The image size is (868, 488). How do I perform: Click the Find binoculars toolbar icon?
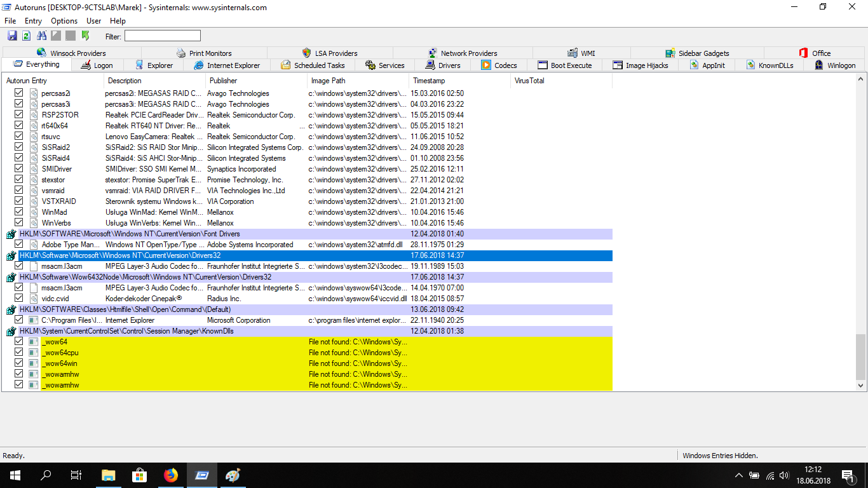(x=42, y=36)
